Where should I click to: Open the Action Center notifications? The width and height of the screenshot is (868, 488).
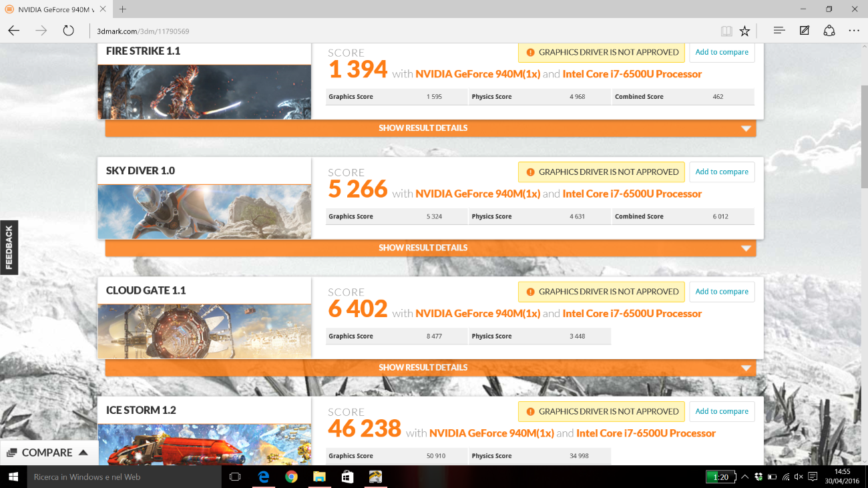(812, 477)
